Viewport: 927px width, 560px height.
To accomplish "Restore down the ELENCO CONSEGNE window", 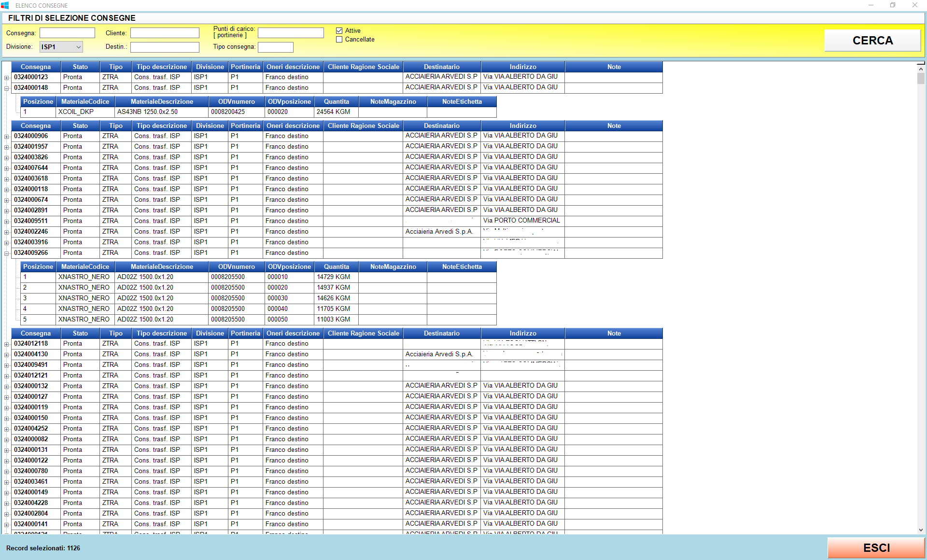I will coord(893,5).
